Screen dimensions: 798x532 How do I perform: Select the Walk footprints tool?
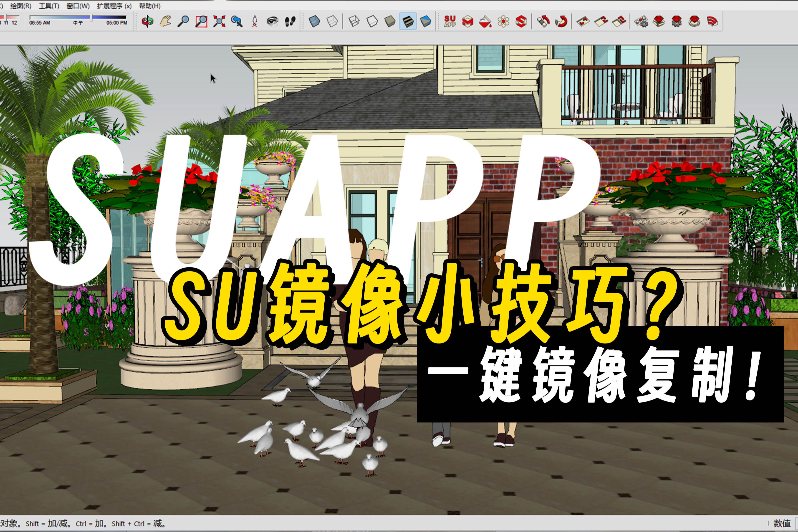(290, 22)
